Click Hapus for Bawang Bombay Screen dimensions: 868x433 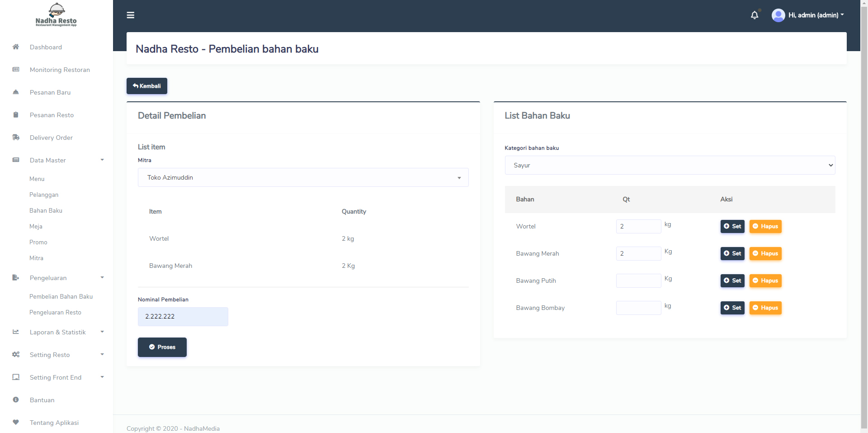coord(765,308)
